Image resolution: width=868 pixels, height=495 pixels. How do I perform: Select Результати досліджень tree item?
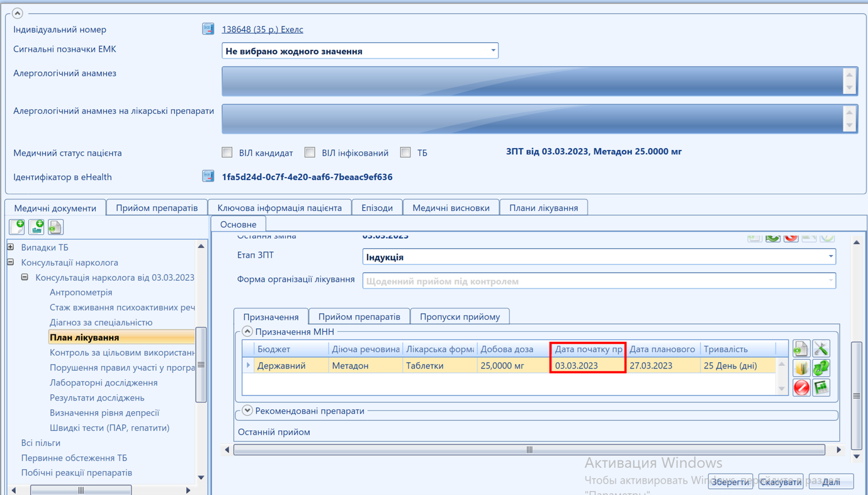(97, 397)
